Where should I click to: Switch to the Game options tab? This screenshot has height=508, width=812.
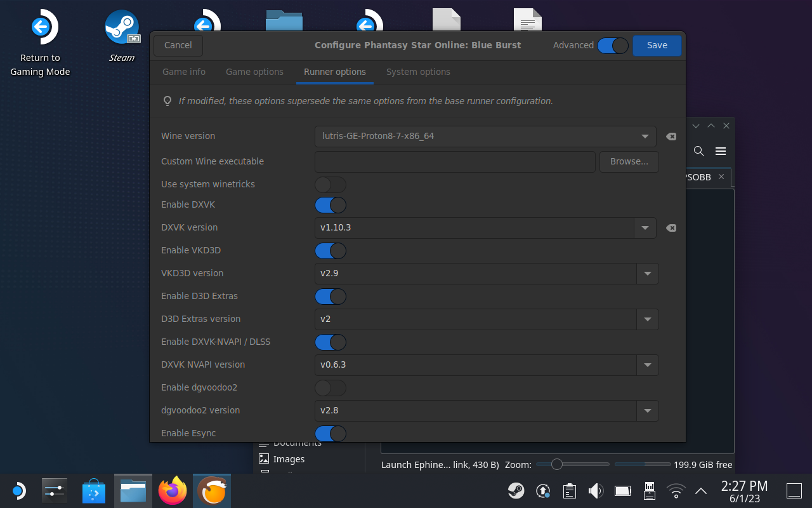point(254,72)
